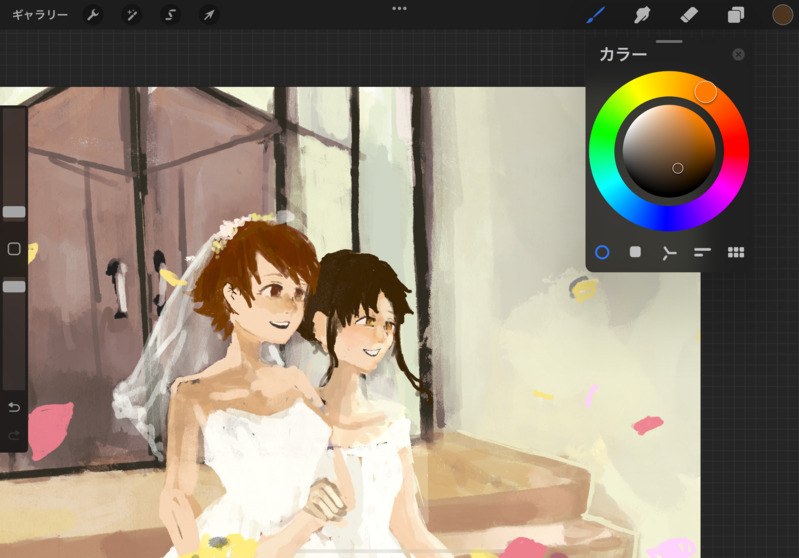Tap the three-dot multitasking indicator
The image size is (799, 558).
pos(400,8)
